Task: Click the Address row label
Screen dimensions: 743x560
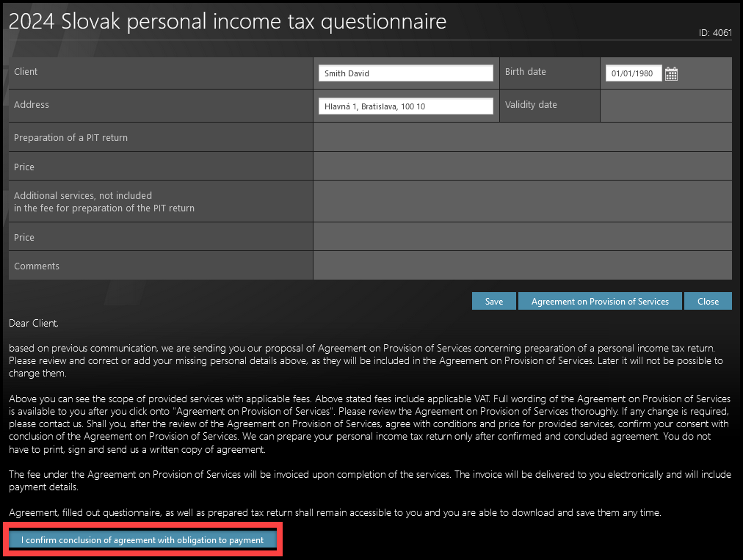Action: (32, 105)
